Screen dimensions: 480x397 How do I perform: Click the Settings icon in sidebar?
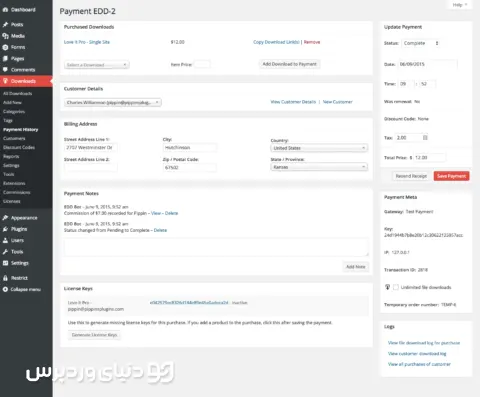coord(5,263)
